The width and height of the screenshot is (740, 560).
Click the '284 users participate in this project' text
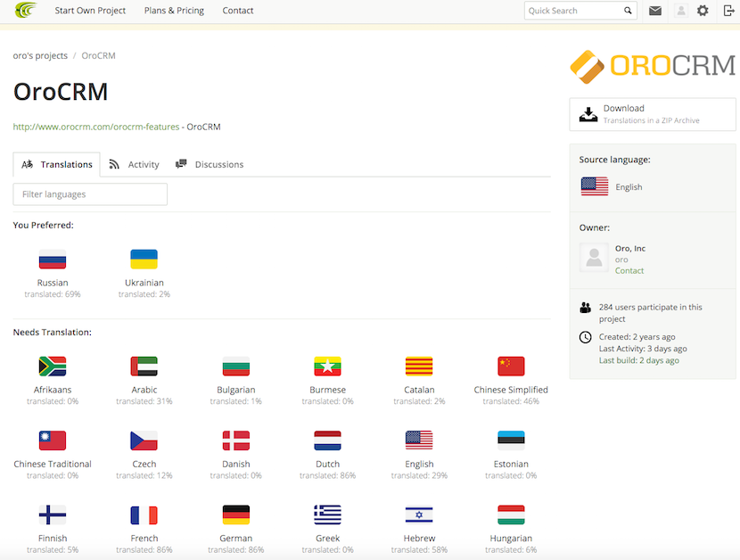(650, 313)
